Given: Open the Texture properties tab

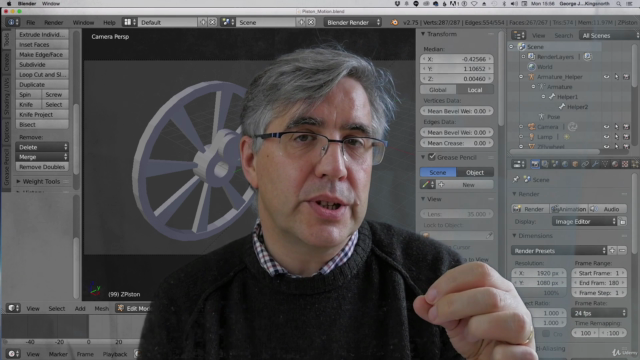Looking at the screenshot, I should coord(625,164).
